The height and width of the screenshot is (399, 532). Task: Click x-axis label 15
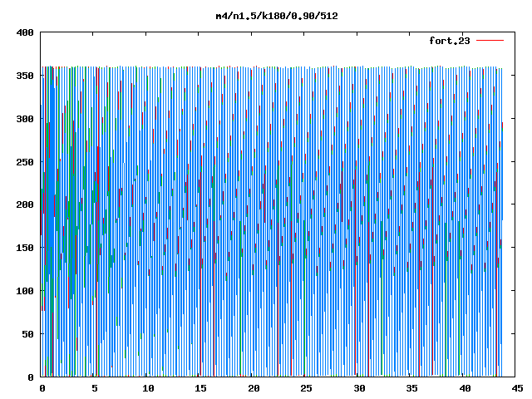point(201,388)
